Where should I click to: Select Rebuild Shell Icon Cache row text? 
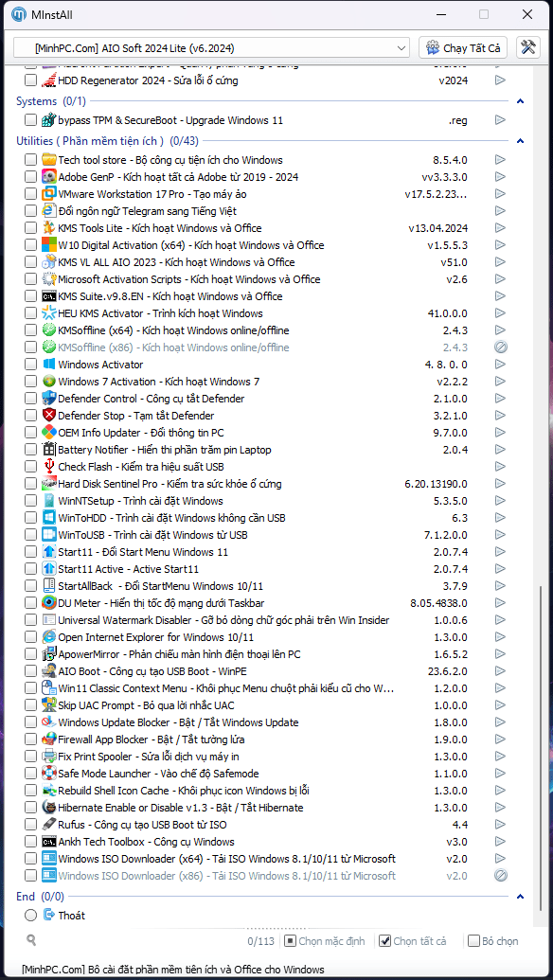coord(184,791)
